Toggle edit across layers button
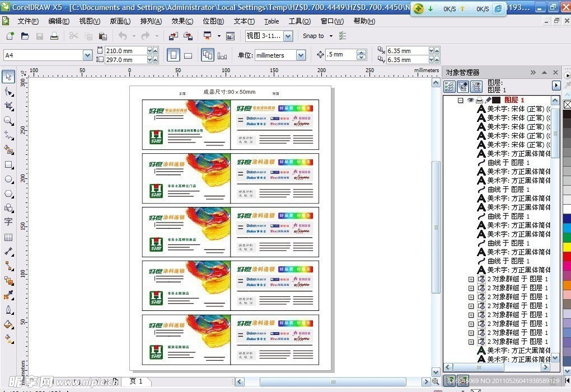This screenshot has height=392, width=571. [463, 86]
